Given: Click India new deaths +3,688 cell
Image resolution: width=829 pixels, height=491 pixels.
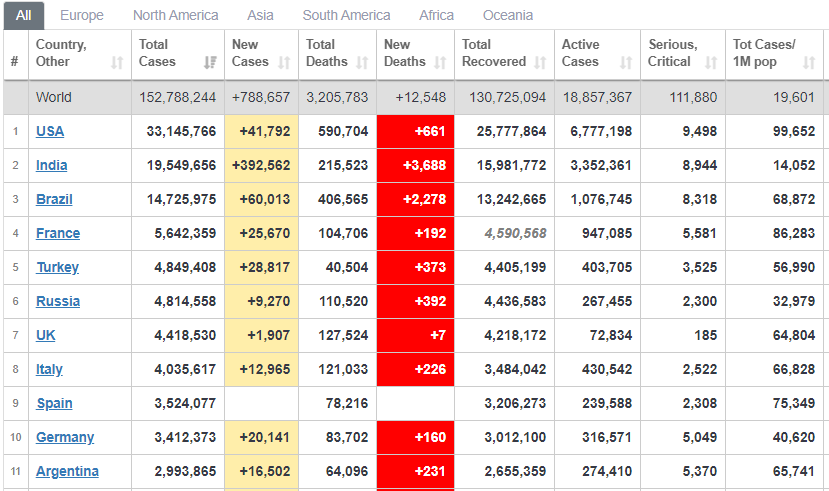Looking at the screenshot, I should click(416, 165).
